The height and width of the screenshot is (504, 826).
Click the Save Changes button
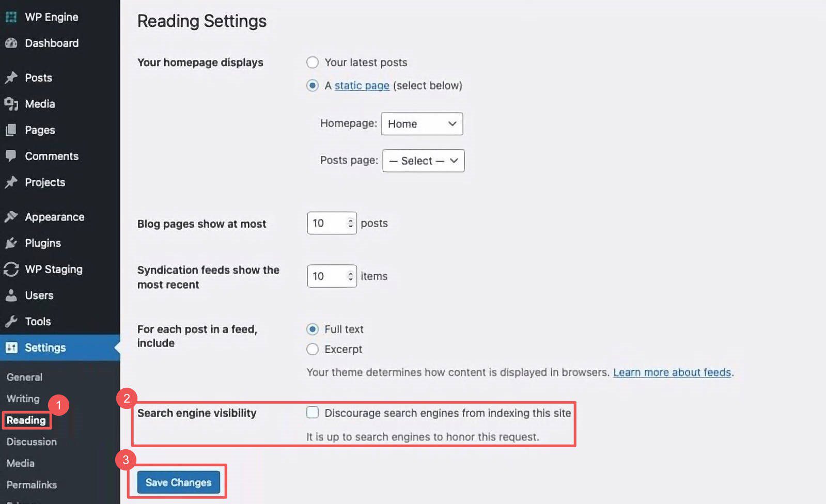tap(178, 482)
